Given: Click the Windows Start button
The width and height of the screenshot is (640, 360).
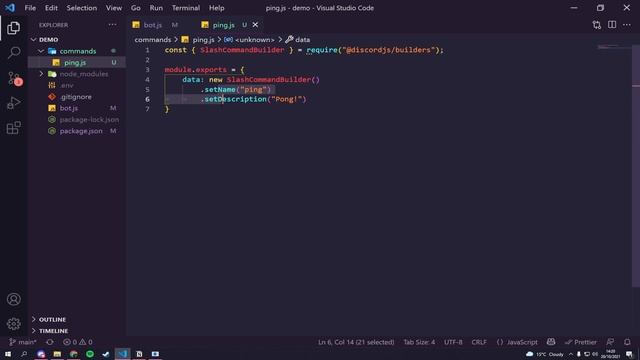Looking at the screenshot, I should coord(8,354).
